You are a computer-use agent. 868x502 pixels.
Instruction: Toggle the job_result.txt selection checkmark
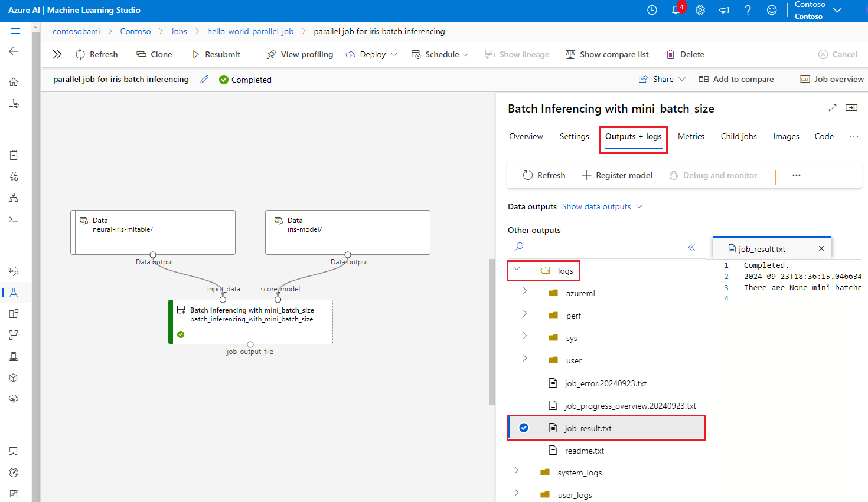[x=524, y=428]
